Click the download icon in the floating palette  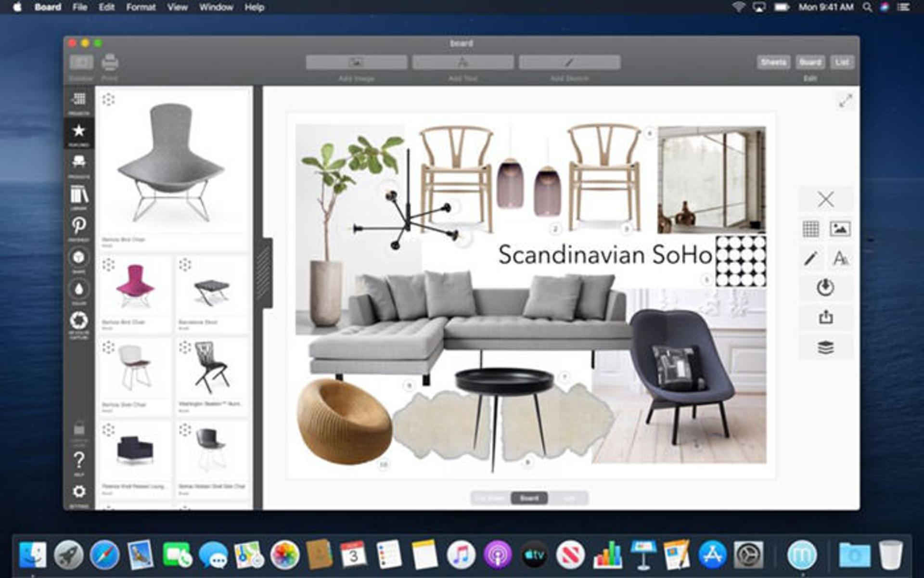click(x=826, y=287)
